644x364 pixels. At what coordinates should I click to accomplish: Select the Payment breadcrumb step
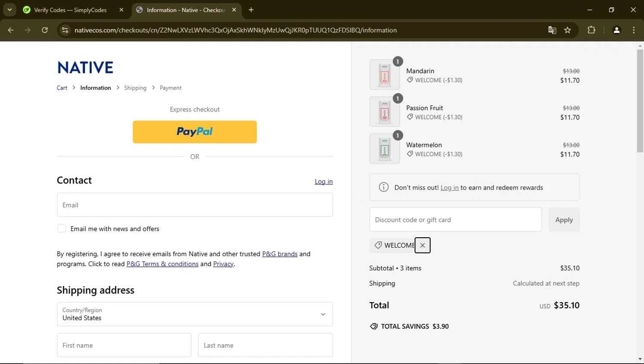click(x=170, y=88)
